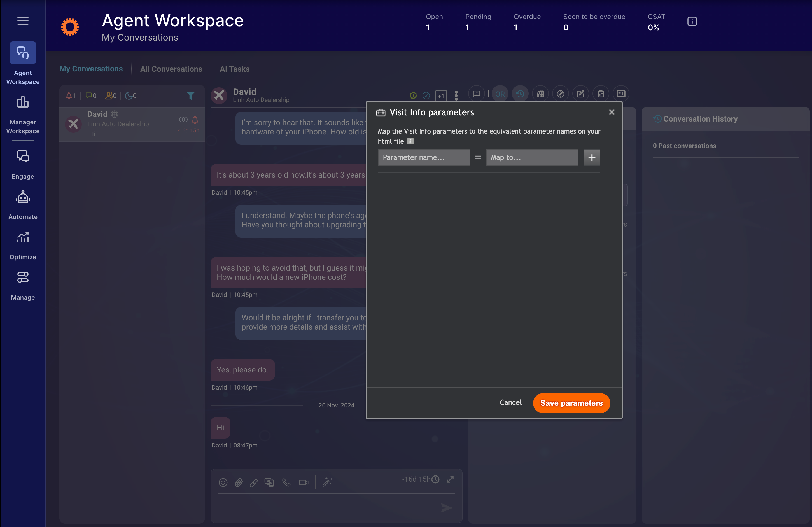Image resolution: width=812 pixels, height=527 pixels.
Task: Start screen sharing from the composer toolbar
Action: click(269, 482)
